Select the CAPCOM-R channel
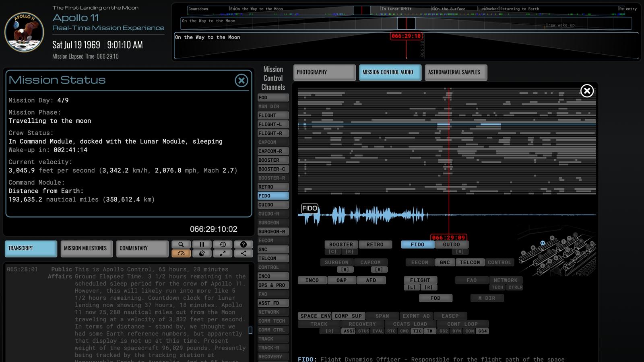Viewport: 644px width, 362px height. tap(273, 151)
